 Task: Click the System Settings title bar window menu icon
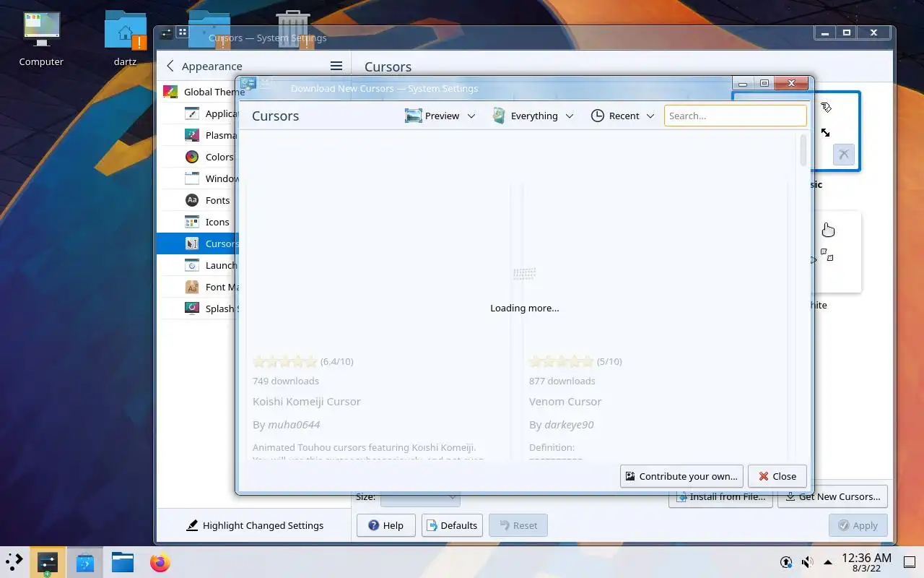166,33
